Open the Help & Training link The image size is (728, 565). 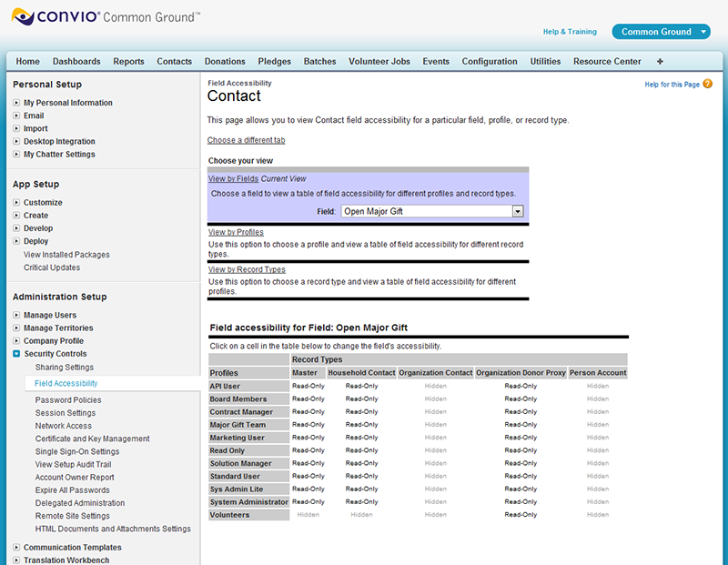coord(570,32)
